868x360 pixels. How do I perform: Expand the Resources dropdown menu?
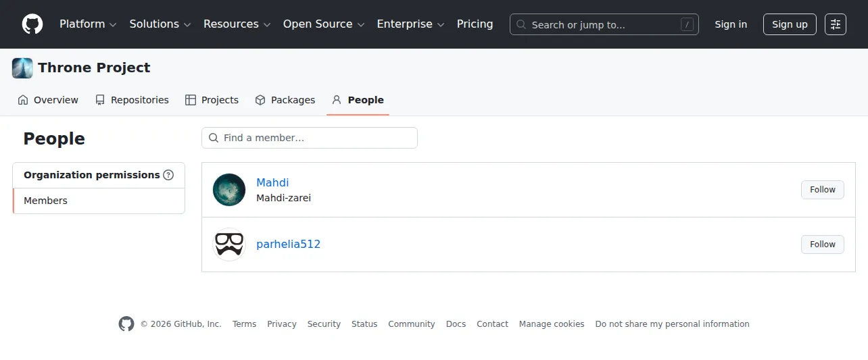point(237,24)
